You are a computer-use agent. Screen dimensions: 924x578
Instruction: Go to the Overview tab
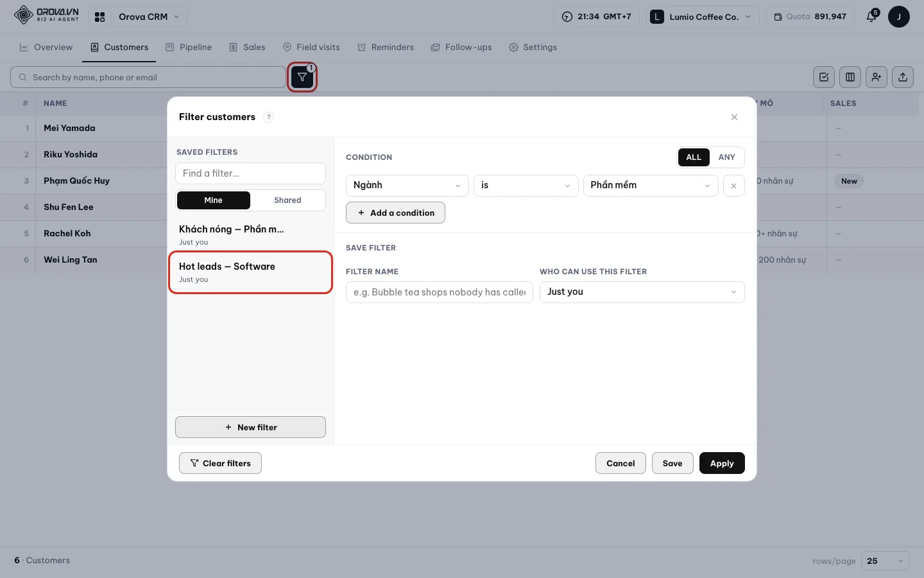(x=46, y=48)
